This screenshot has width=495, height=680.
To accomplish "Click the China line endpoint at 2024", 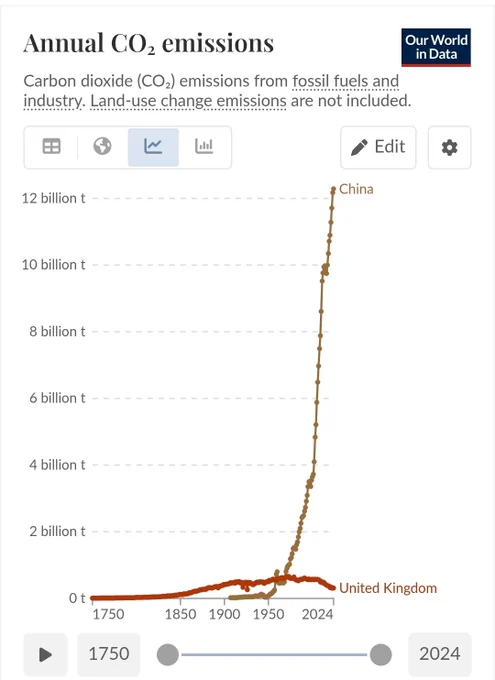I will [333, 189].
